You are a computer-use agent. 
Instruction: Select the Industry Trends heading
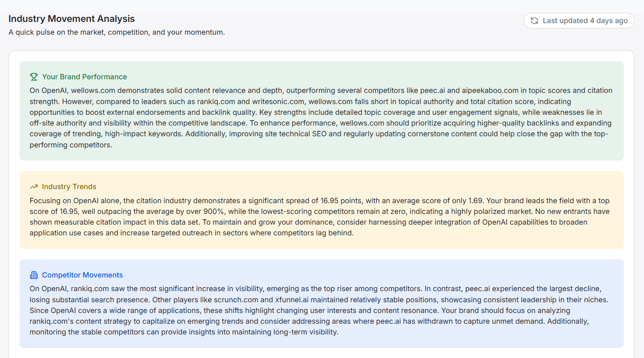click(x=69, y=187)
